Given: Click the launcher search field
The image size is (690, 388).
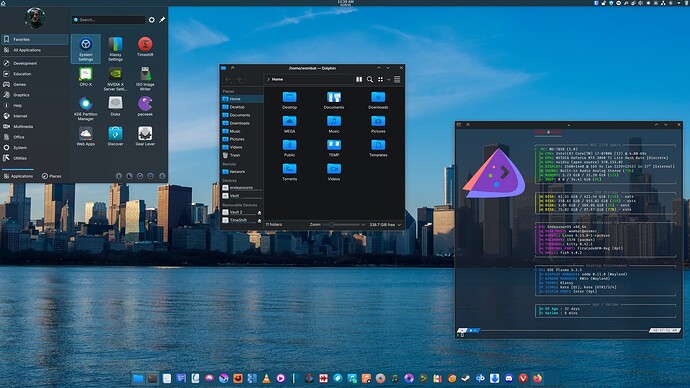Looking at the screenshot, I should click(x=108, y=20).
